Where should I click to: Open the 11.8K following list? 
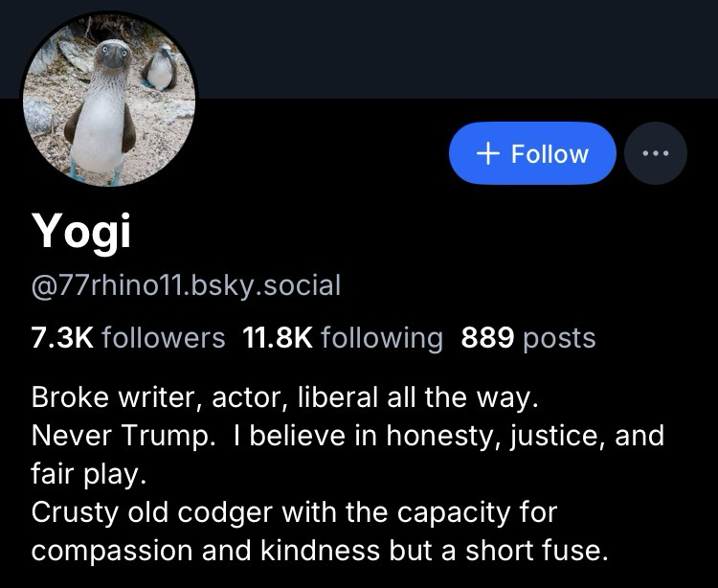pyautogui.click(x=344, y=337)
